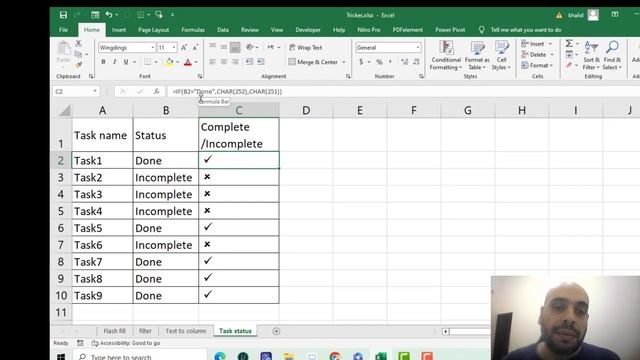640x360 pixels.
Task: Activate the Format Painter brush
Action: coord(78,64)
